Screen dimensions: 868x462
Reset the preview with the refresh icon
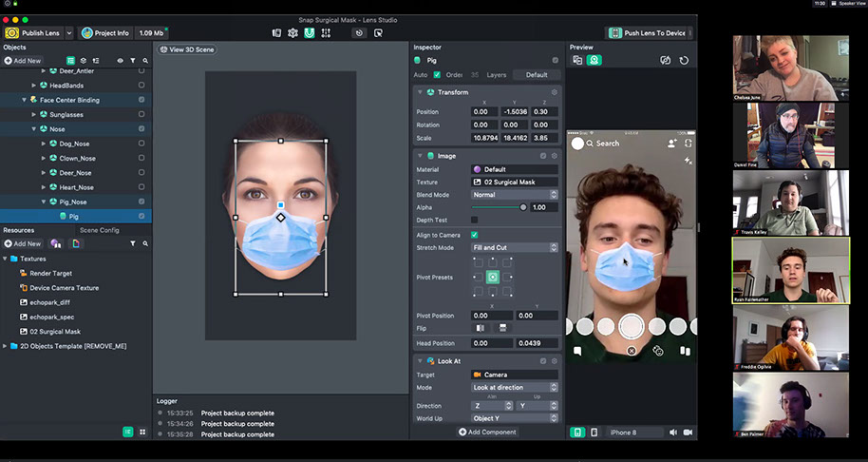[x=684, y=60]
